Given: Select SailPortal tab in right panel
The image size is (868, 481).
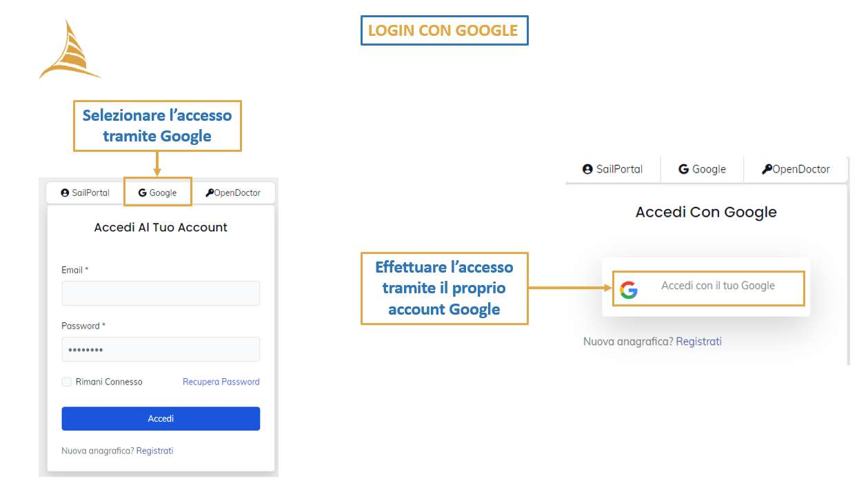Looking at the screenshot, I should coord(613,169).
